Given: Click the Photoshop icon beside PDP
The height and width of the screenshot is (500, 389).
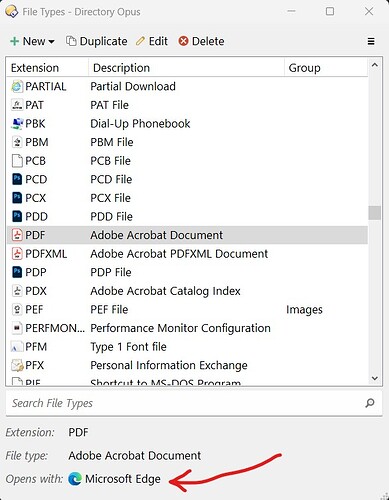Looking at the screenshot, I should 17,272.
